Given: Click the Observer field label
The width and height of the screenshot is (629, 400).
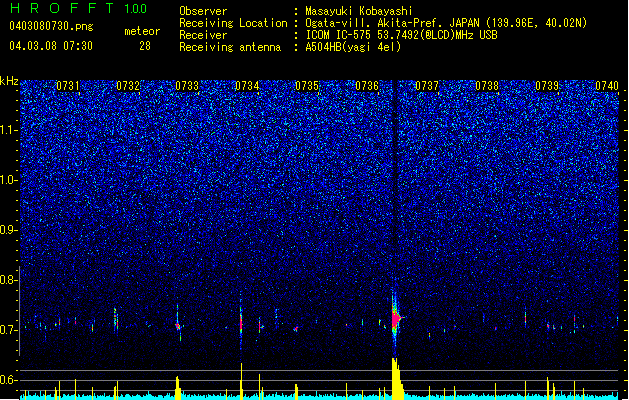Looking at the screenshot, I should tap(203, 11).
